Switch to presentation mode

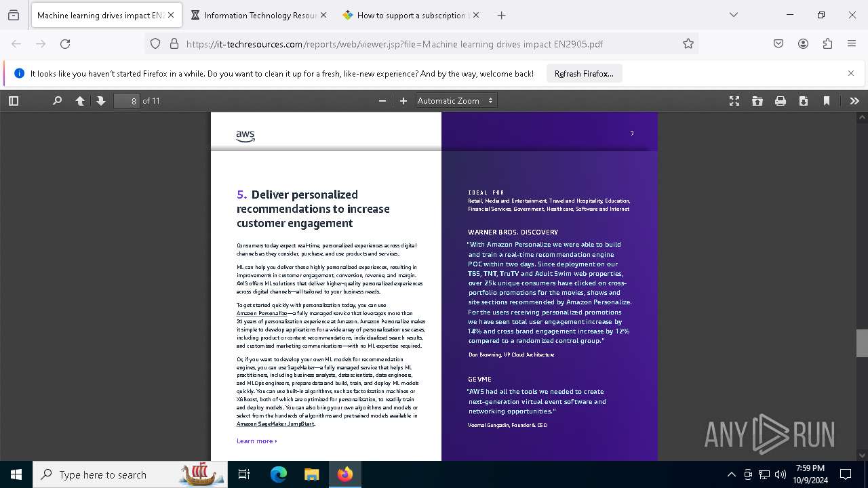pyautogui.click(x=734, y=101)
